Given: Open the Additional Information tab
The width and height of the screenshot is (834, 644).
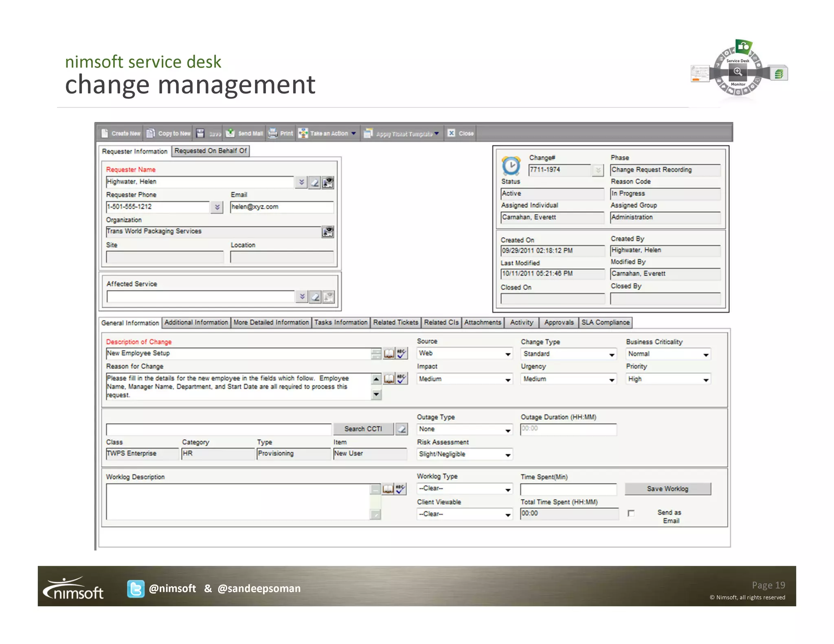Looking at the screenshot, I should coord(196,322).
